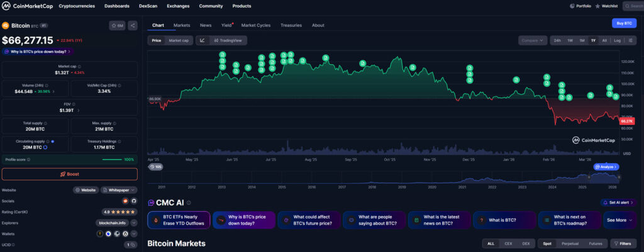644x252 pixels.
Task: Click the Analyze handle on range slider
Action: tap(606, 167)
